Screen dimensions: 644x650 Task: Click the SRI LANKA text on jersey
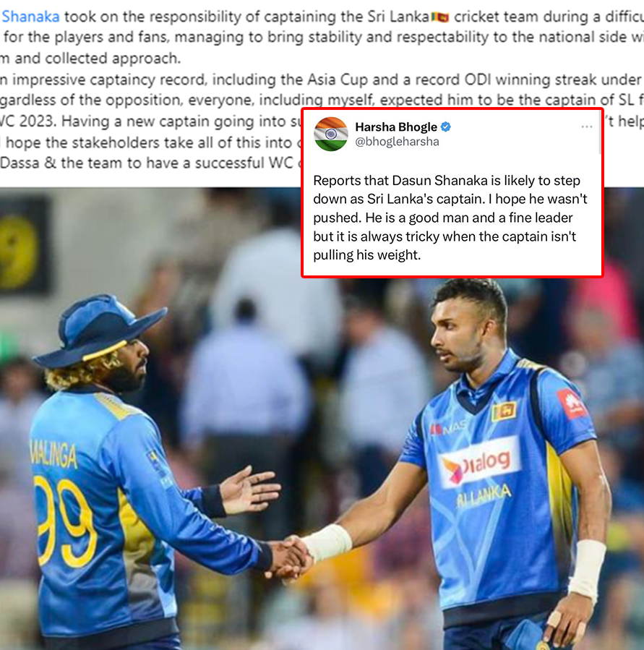coord(484,496)
